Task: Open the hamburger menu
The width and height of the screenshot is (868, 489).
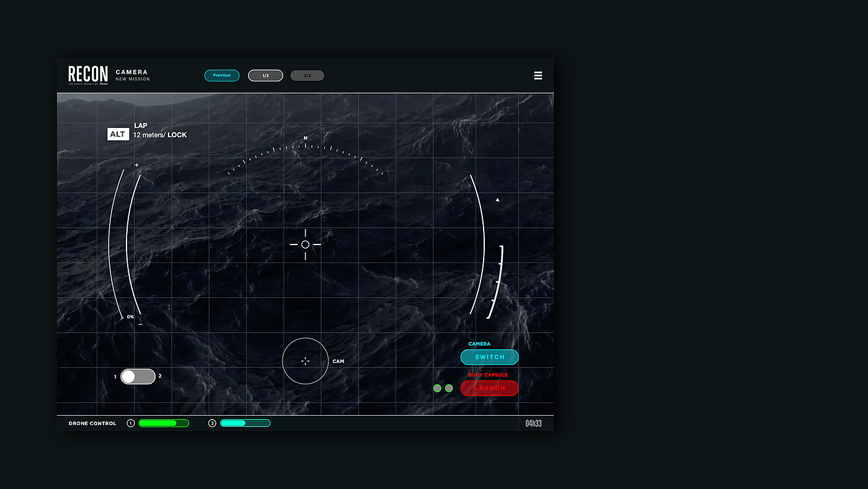Action: point(538,76)
